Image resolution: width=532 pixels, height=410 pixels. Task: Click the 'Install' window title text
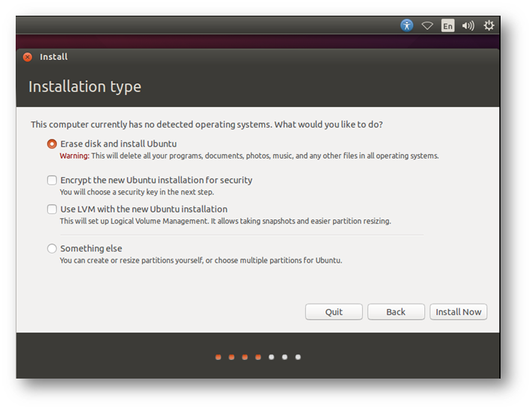[54, 57]
